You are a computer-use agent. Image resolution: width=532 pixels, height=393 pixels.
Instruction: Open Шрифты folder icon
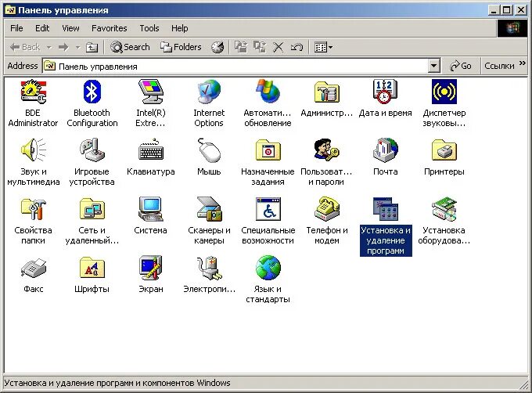(92, 268)
